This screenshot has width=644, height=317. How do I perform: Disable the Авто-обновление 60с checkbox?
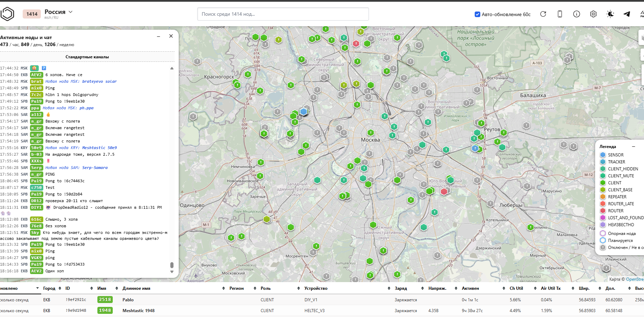[x=478, y=14]
